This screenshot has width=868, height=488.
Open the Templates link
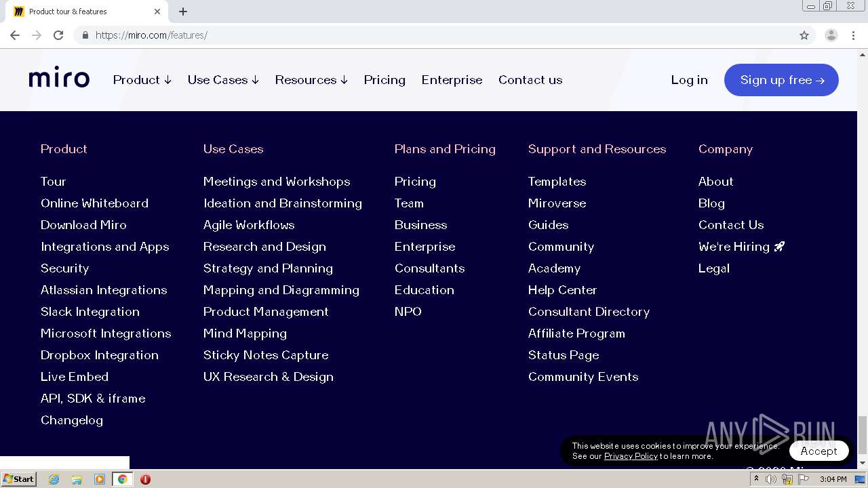point(557,182)
